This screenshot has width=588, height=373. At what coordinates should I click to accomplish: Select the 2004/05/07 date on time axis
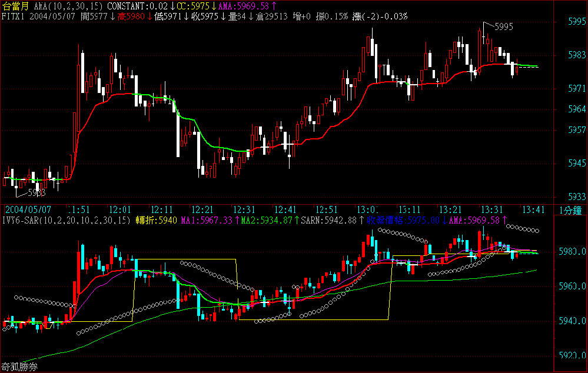(28, 209)
